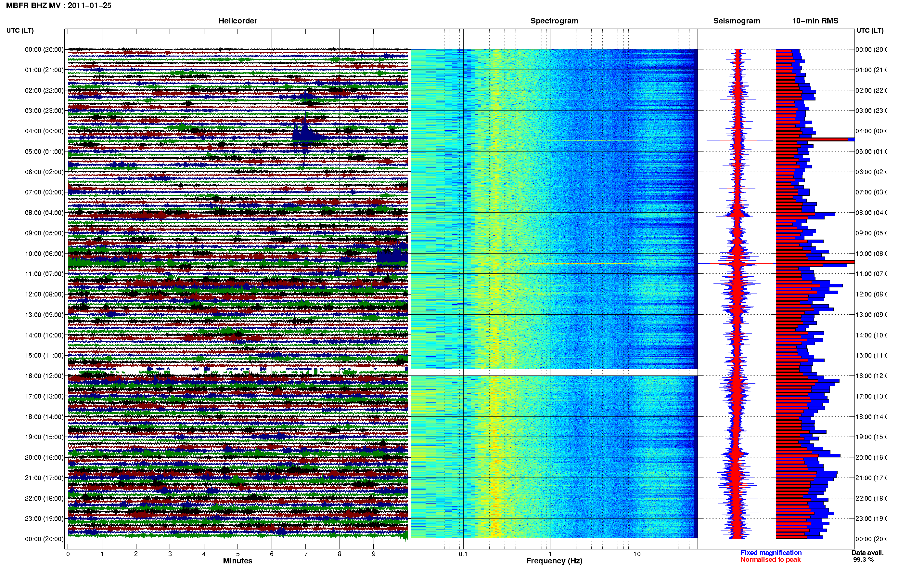
Task: Click the 10 Hz frequency tick label
Action: tap(637, 554)
